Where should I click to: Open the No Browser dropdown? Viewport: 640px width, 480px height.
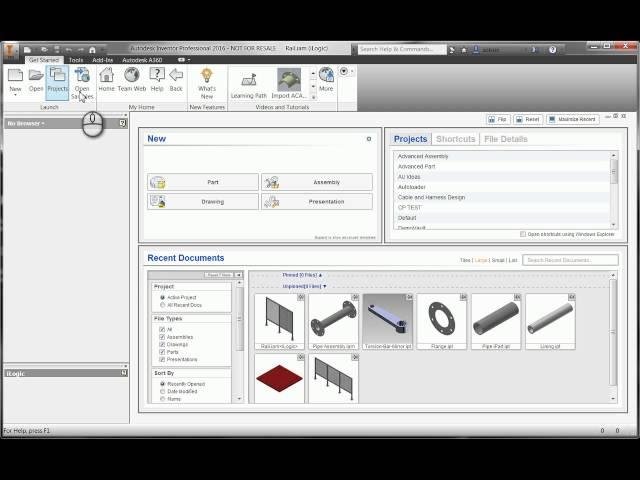click(26, 123)
